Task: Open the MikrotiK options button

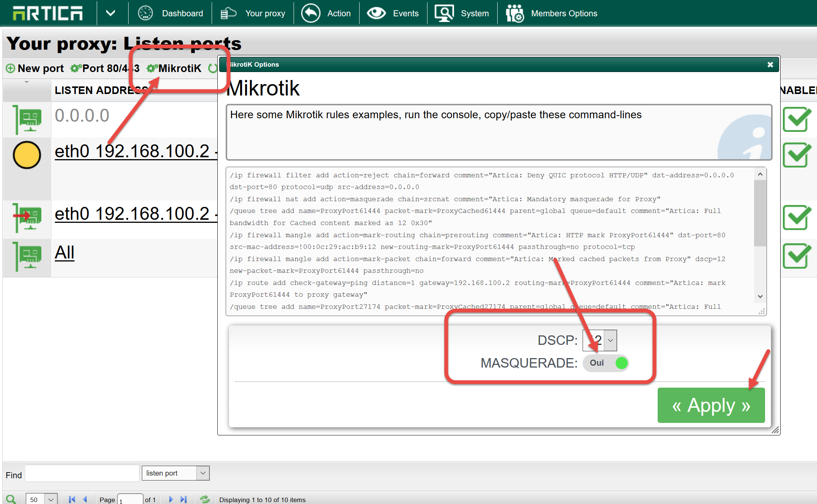Action: [174, 68]
